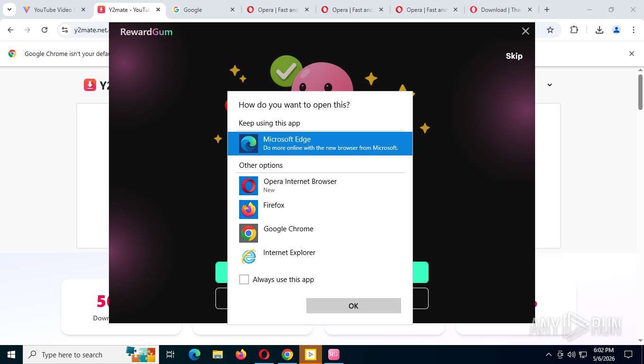Go back in Chrome
This screenshot has width=644, height=364.
10,30
